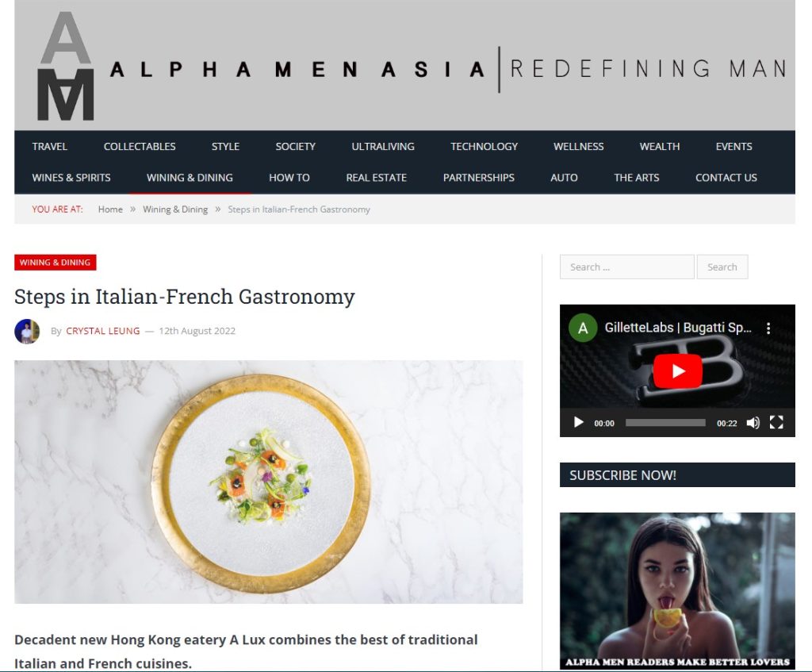Click into the Search input field

(626, 267)
